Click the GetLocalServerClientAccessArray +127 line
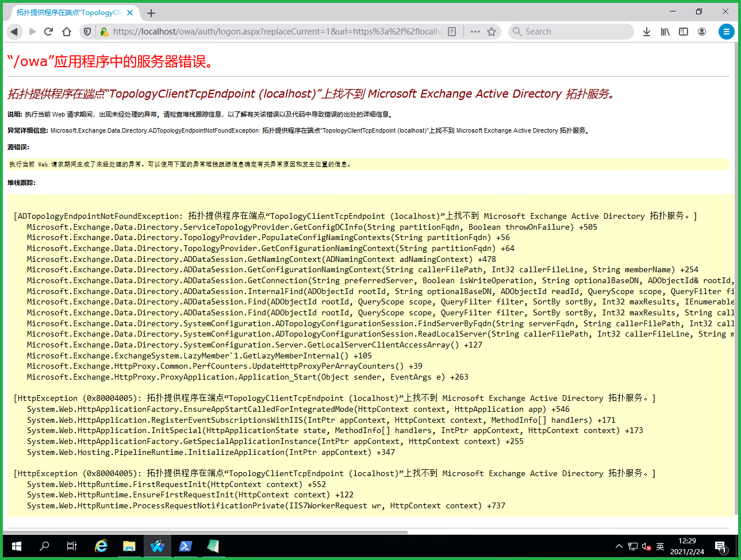 click(x=254, y=345)
